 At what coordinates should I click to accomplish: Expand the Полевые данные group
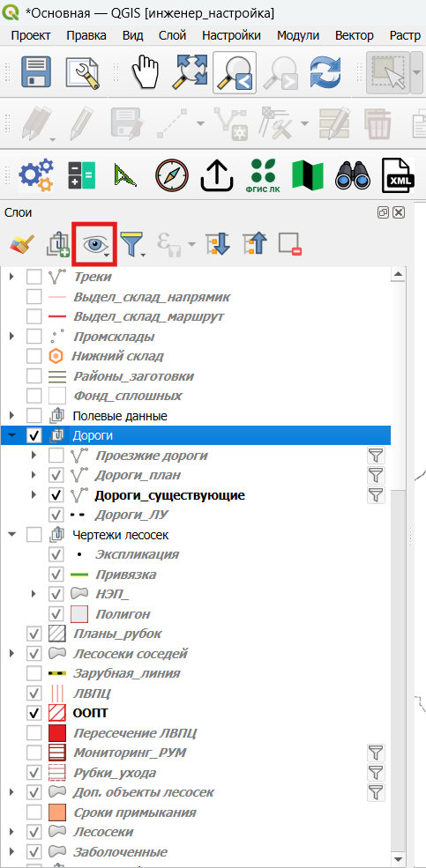pos(12,416)
